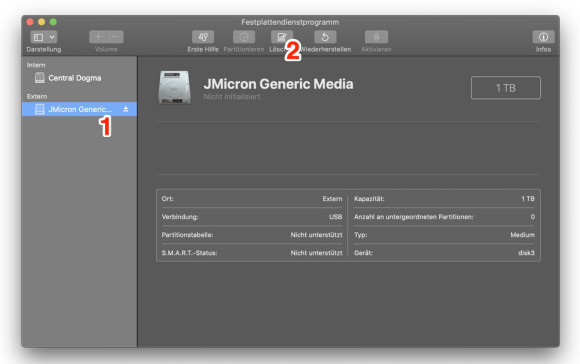Eject the JMicron Generic disk
The image size is (580, 364).
[126, 109]
